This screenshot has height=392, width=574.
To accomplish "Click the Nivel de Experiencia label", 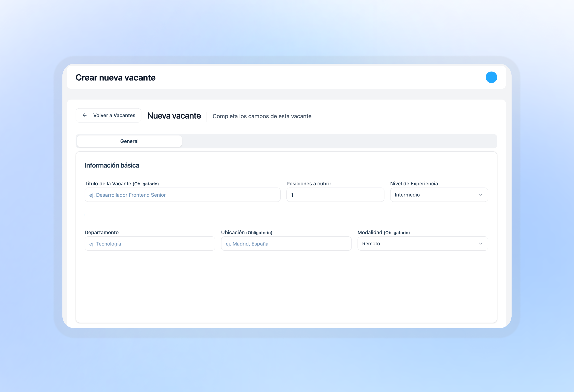I will 414,184.
